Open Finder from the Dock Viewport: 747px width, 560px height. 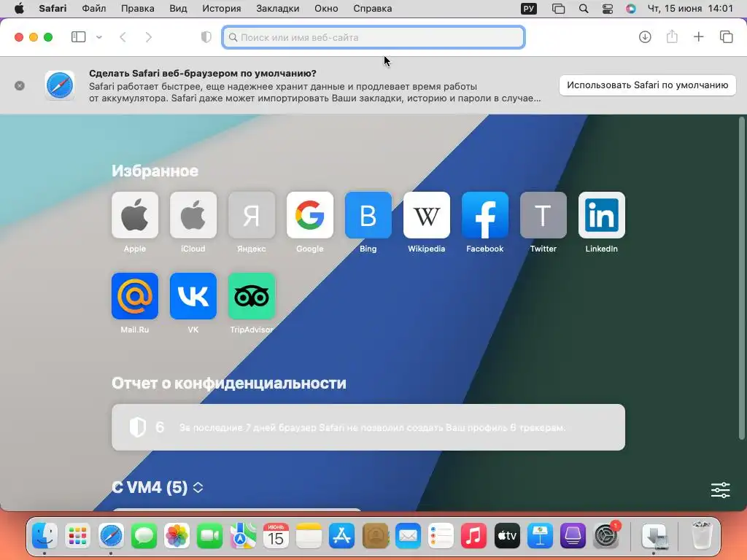[44, 536]
